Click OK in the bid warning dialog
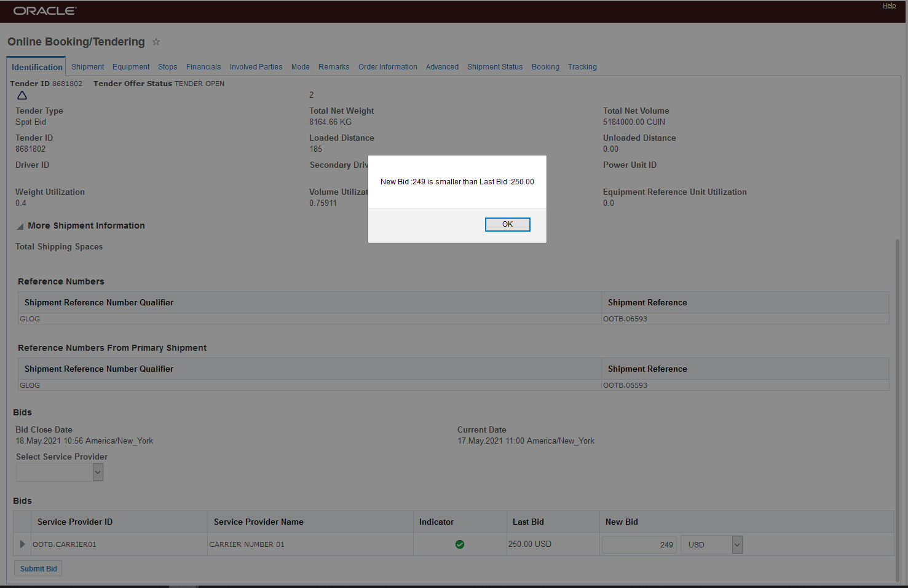 pyautogui.click(x=507, y=224)
